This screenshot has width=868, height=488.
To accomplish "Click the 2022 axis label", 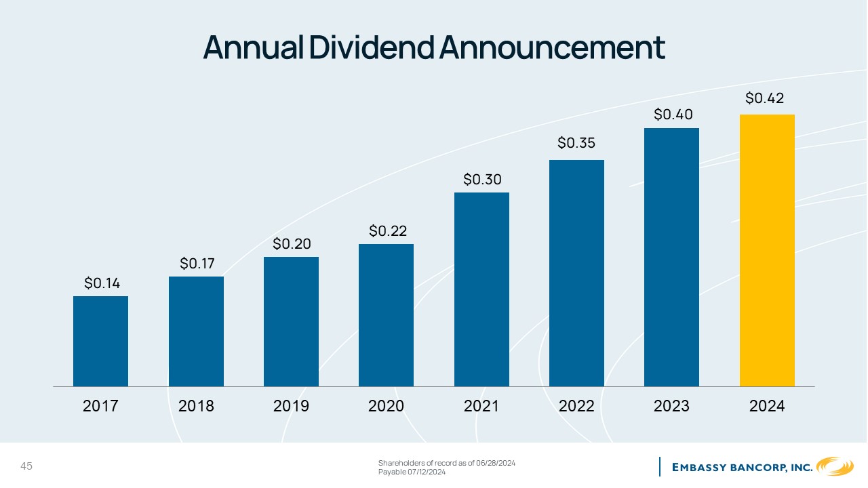I will click(576, 407).
